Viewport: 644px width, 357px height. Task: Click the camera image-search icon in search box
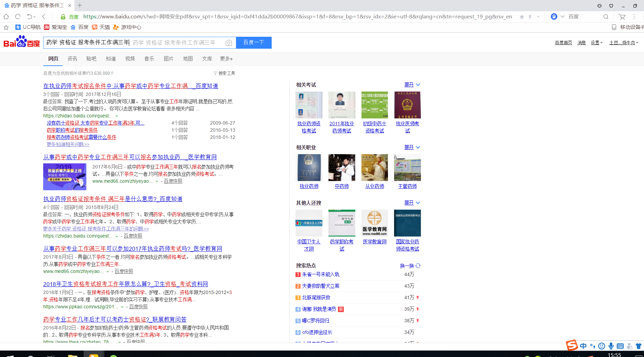(x=229, y=43)
